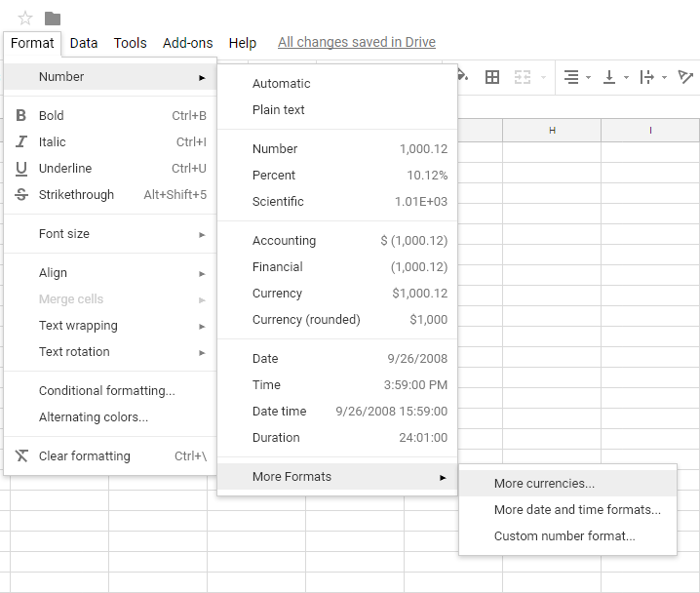Screen dimensions: 700x593
Task: Click the borders toolbar icon
Action: [492, 77]
